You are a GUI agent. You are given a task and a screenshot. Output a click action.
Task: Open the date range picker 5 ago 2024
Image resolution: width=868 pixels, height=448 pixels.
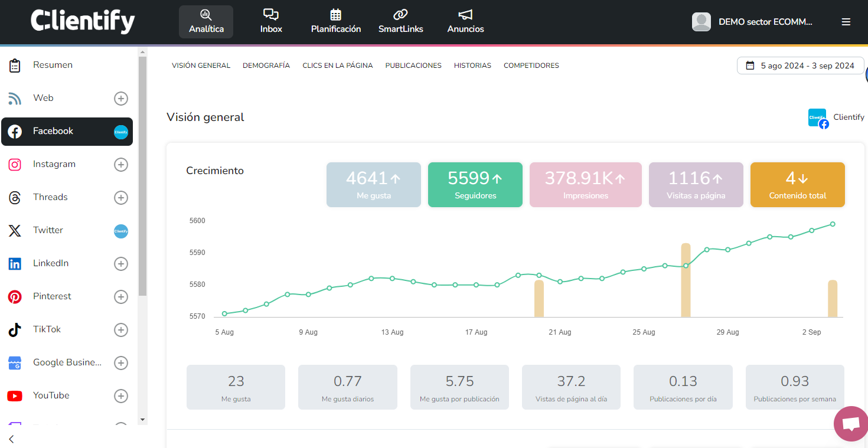coord(800,66)
